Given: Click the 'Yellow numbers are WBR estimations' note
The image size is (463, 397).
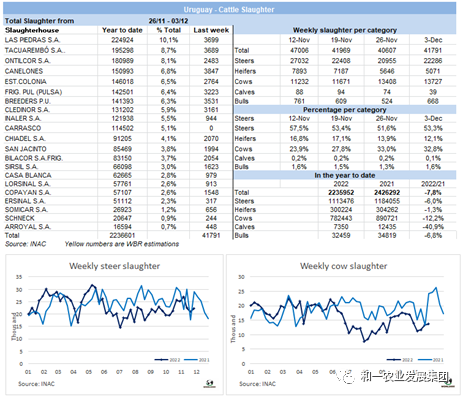Looking at the screenshot, I should pyautogui.click(x=122, y=244).
